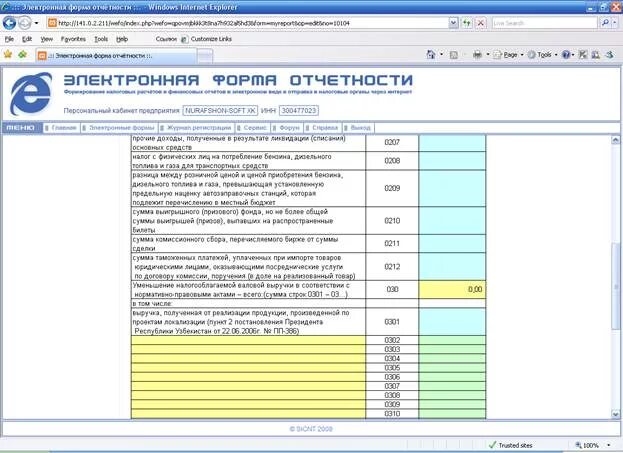Open the 100% zoom level dropdown
623x453 pixels.
click(x=609, y=445)
